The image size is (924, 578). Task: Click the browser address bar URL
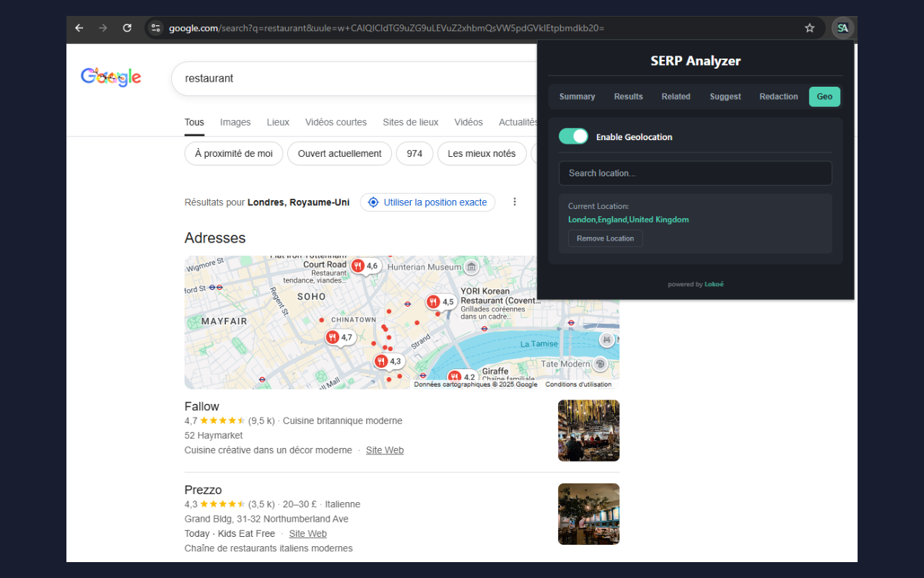(386, 28)
